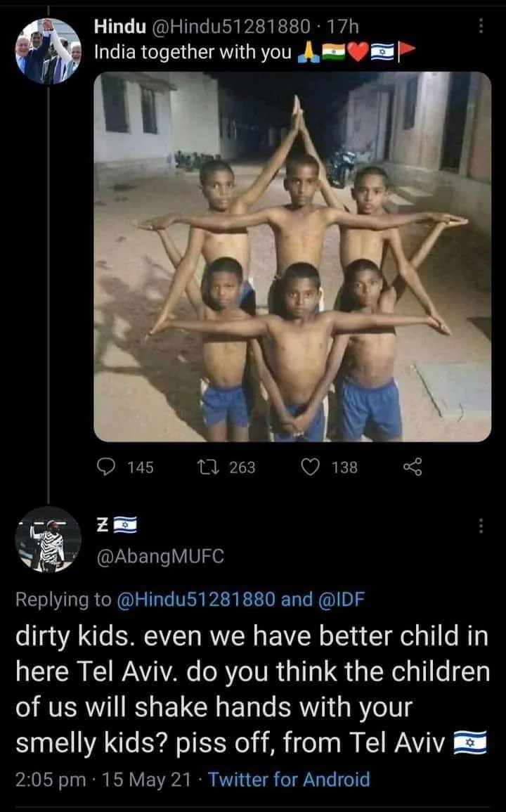Open the @AbangMUFC profile avatar
This screenshot has height=812, width=506.
point(48,539)
